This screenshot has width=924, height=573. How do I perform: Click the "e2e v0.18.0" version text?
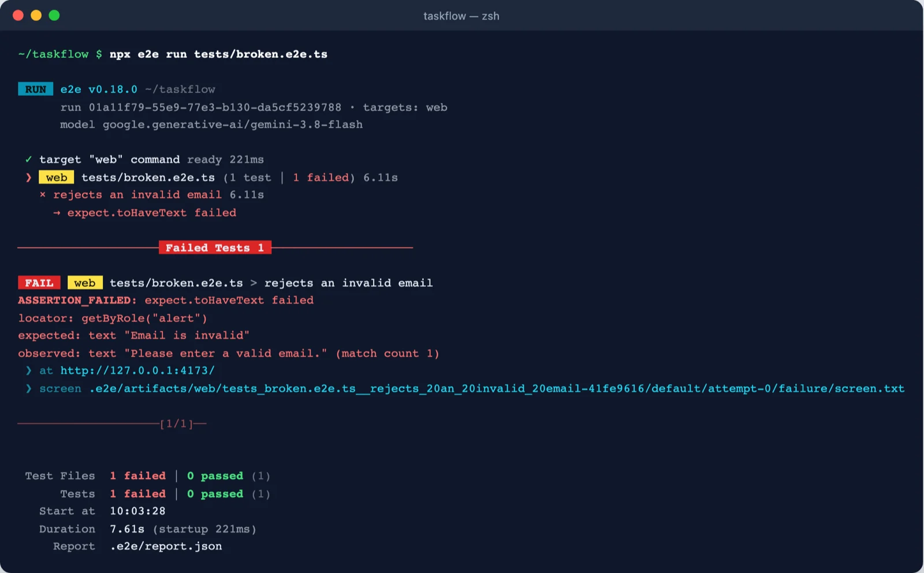coord(99,89)
